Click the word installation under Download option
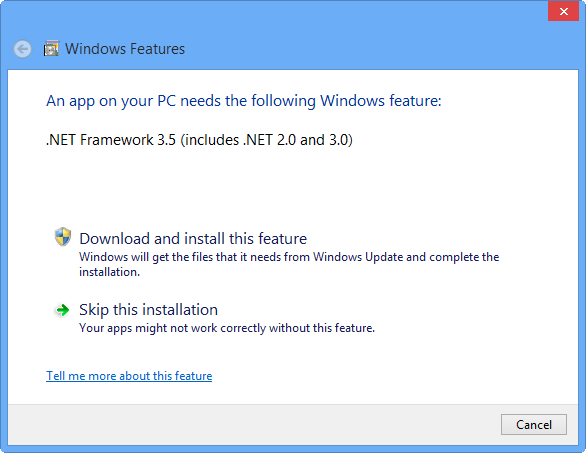This screenshot has width=586, height=453. tap(109, 272)
